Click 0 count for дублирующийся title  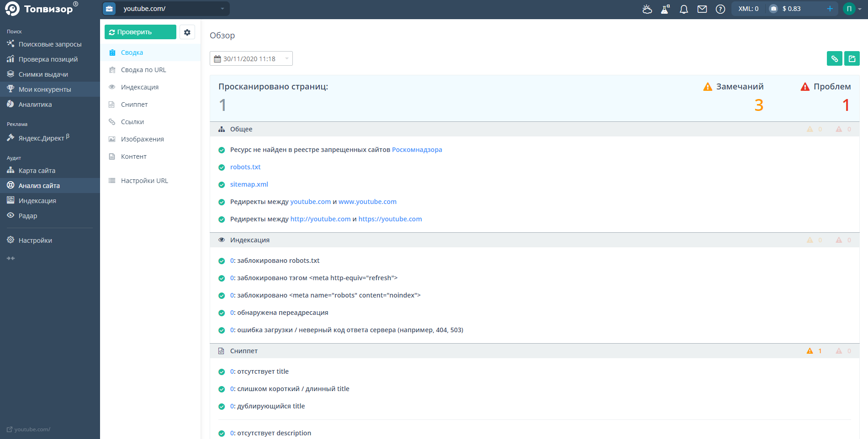[x=232, y=406]
